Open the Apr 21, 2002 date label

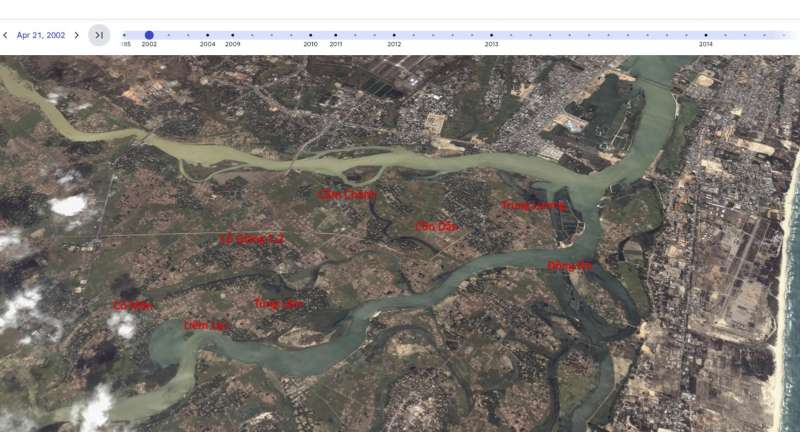[41, 35]
